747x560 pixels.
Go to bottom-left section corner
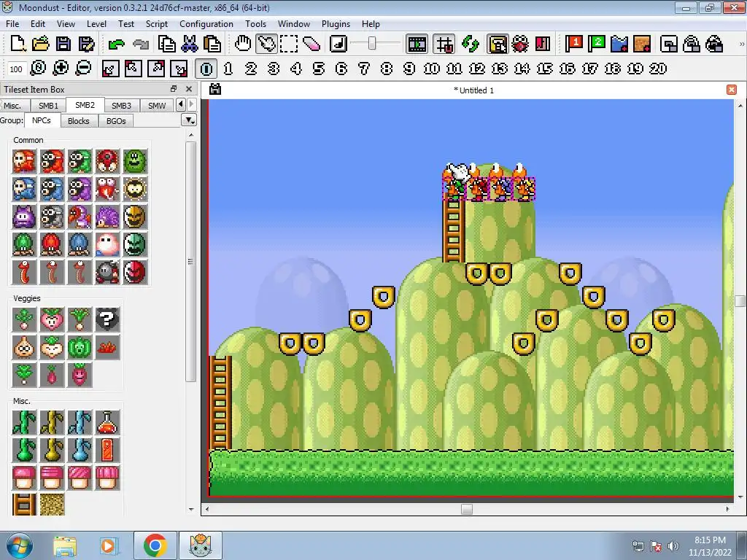[x=110, y=69]
